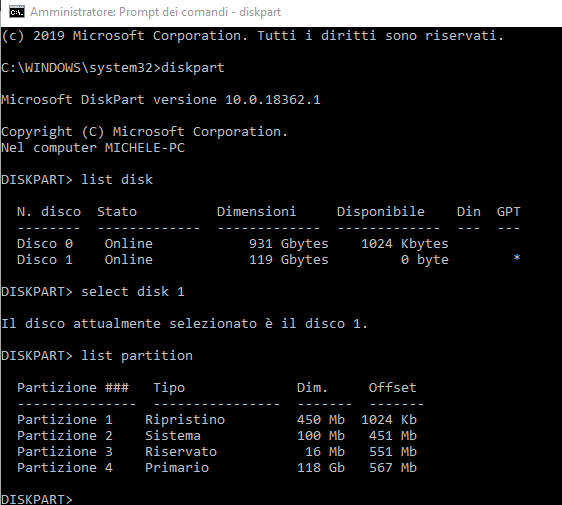The height and width of the screenshot is (505, 562).
Task: Click the 'Offset' column header
Action: (392, 388)
